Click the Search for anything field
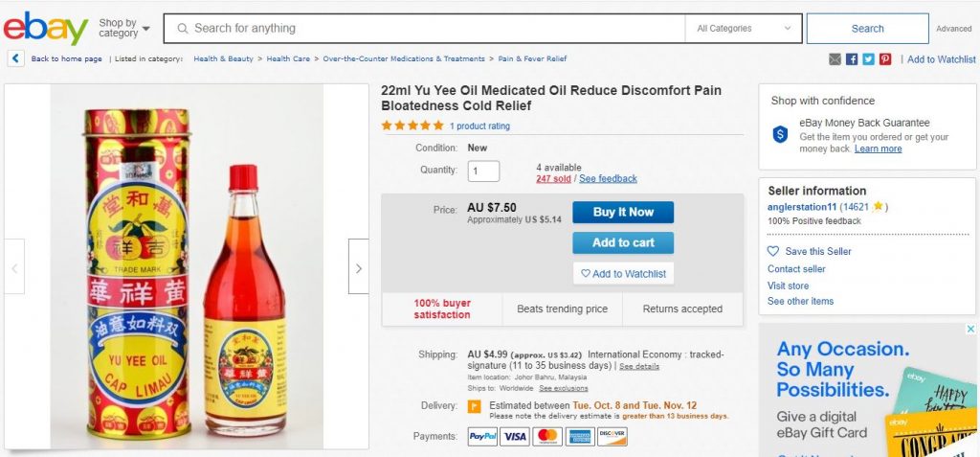The image size is (980, 457). tap(425, 29)
